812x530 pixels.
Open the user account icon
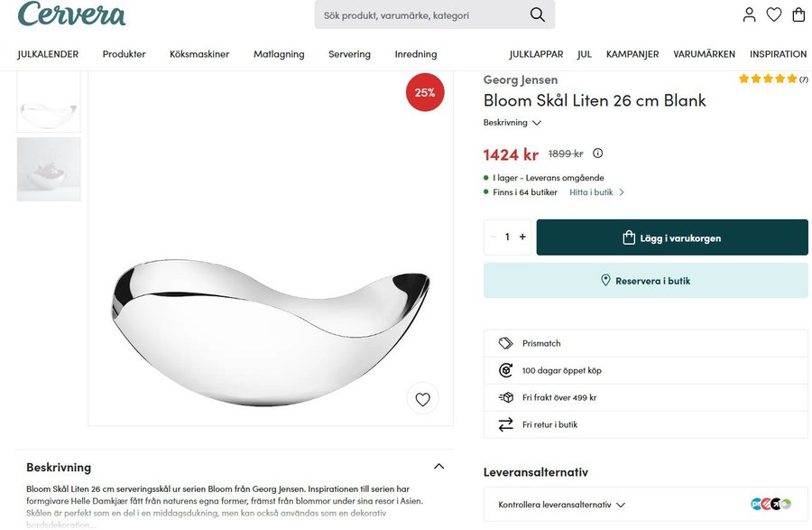click(x=749, y=14)
